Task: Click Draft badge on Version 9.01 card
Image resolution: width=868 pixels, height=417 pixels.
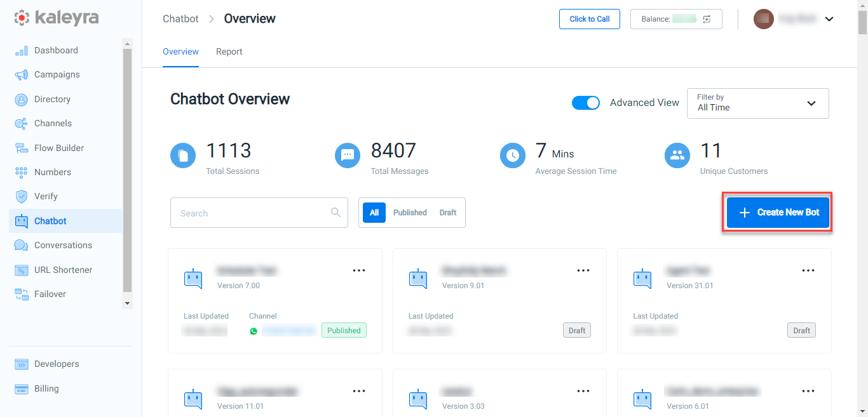Action: tap(577, 331)
